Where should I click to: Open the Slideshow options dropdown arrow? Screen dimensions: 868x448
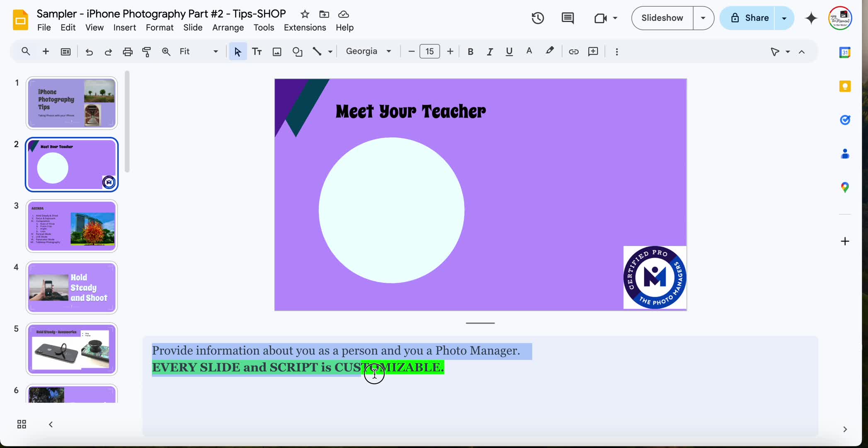click(703, 18)
